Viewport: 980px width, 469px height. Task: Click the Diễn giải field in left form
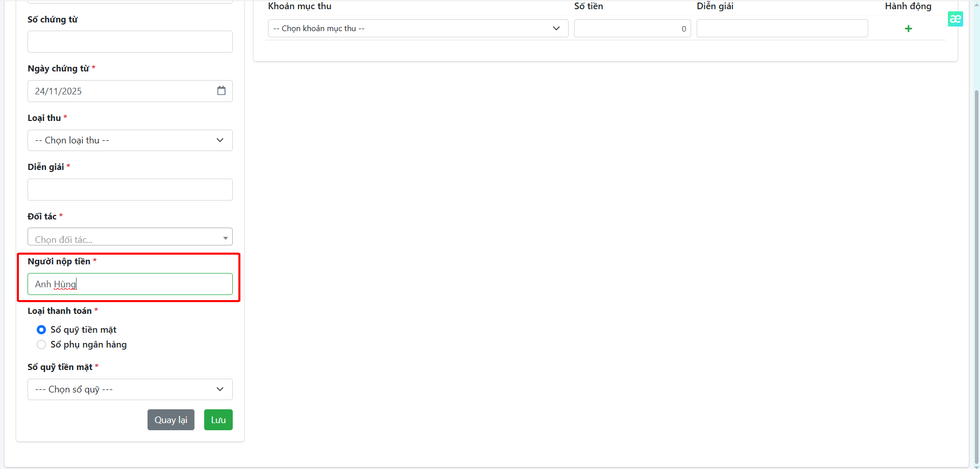130,190
